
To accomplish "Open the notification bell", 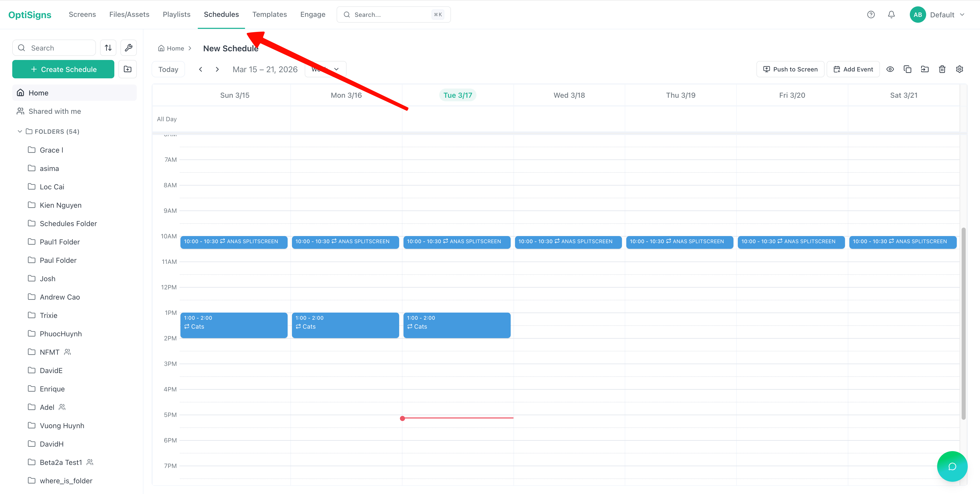I will 891,15.
